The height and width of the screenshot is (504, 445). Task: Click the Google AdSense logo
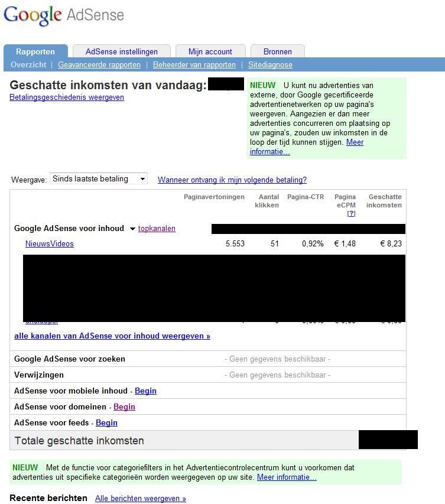[x=64, y=15]
